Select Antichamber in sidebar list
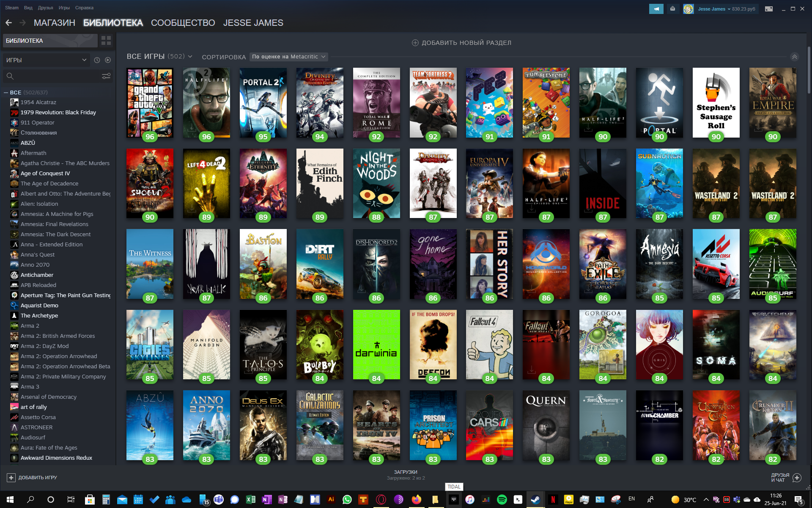The image size is (812, 508). [37, 275]
